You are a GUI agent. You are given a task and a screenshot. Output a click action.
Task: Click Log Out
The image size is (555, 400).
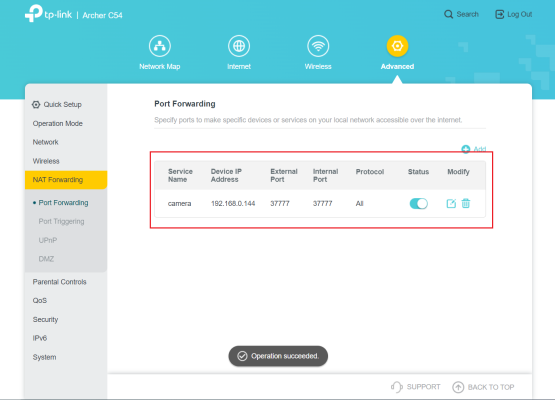point(514,15)
